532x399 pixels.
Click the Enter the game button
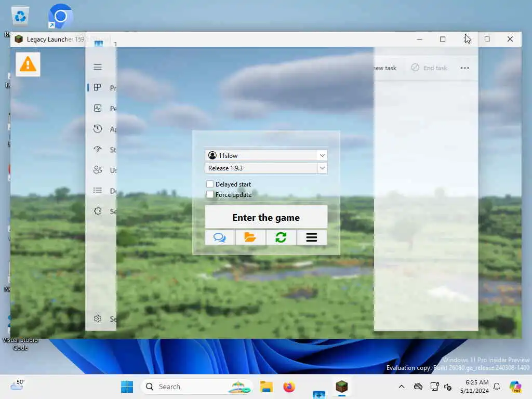tap(266, 217)
